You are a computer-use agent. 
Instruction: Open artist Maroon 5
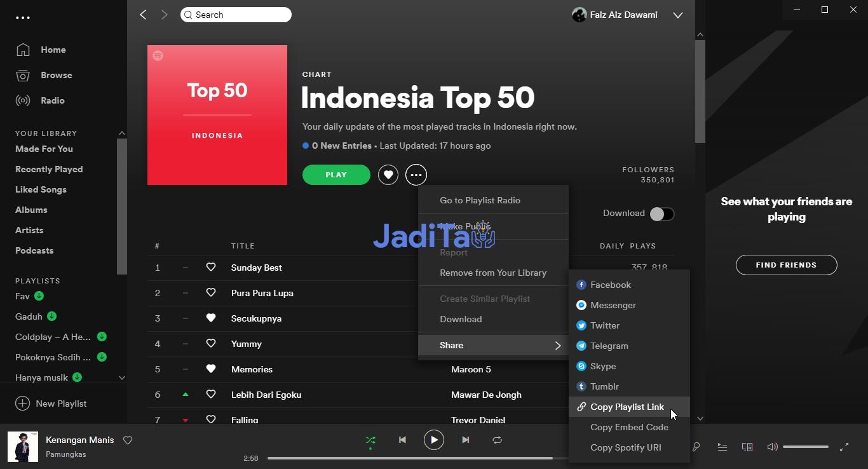pos(471,369)
